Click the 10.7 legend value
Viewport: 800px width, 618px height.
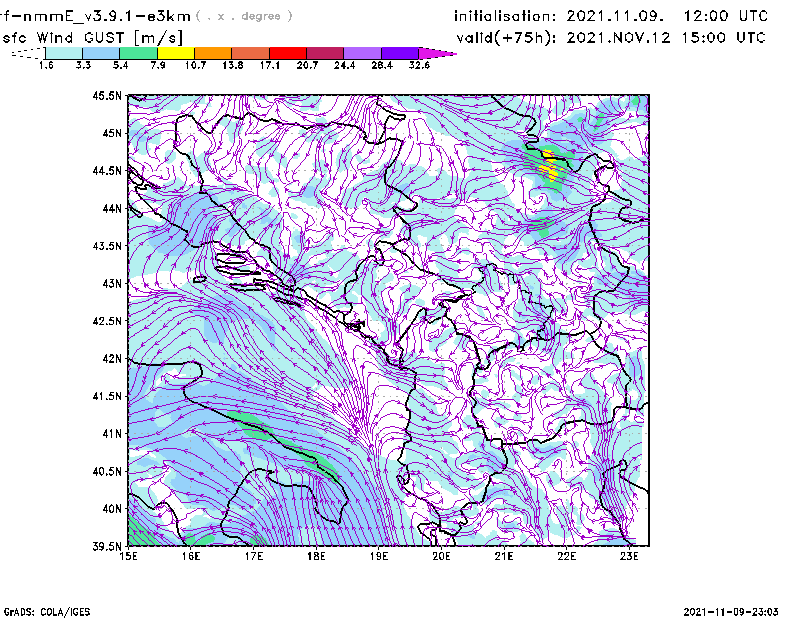point(195,65)
